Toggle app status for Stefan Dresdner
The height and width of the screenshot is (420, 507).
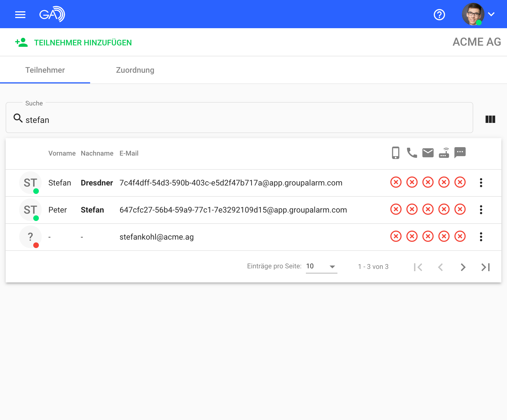[396, 182]
